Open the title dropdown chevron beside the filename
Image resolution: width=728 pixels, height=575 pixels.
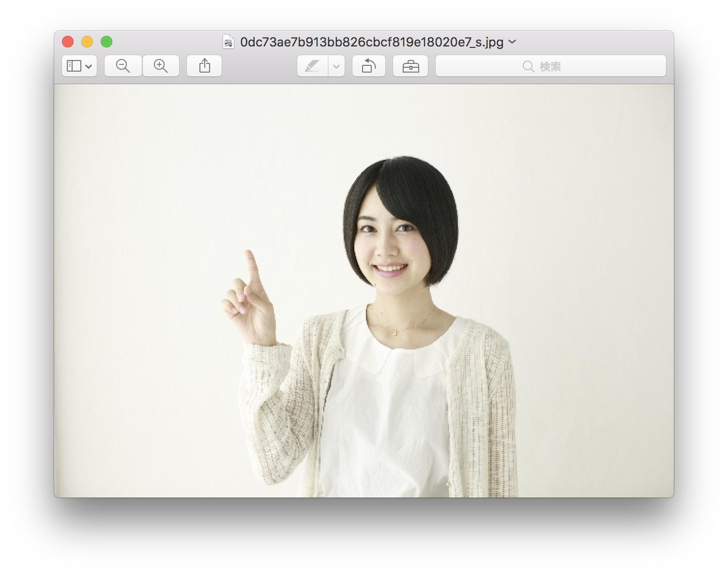[513, 42]
